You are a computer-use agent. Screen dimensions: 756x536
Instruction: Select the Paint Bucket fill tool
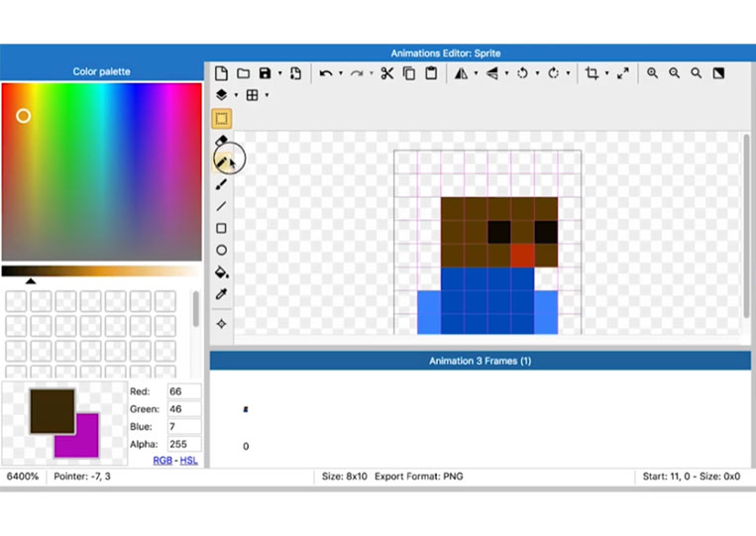click(221, 272)
